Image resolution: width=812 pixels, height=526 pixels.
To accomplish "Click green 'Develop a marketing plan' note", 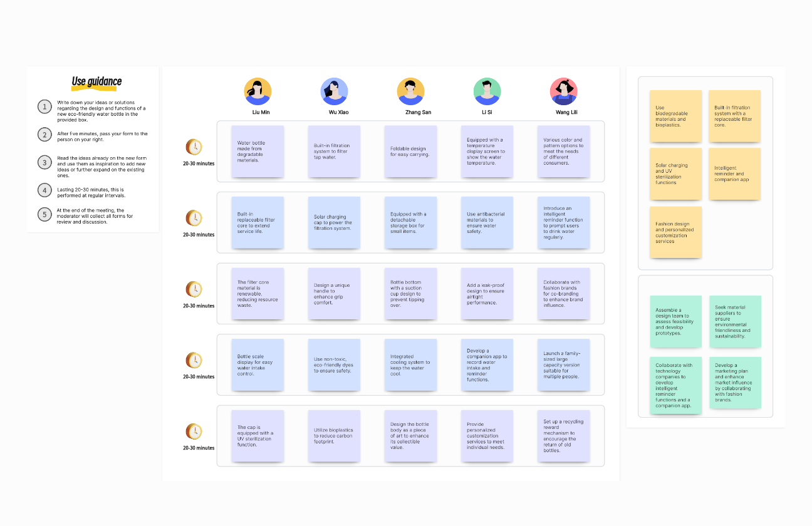I will tap(735, 383).
